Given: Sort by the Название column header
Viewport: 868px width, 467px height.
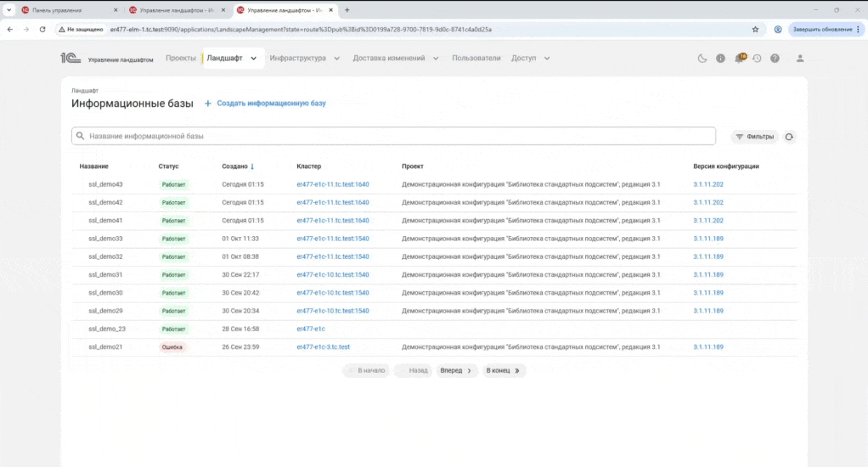Looking at the screenshot, I should 93,166.
